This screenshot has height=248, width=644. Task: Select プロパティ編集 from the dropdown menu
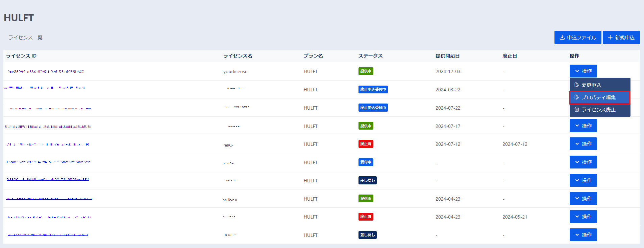click(x=599, y=97)
